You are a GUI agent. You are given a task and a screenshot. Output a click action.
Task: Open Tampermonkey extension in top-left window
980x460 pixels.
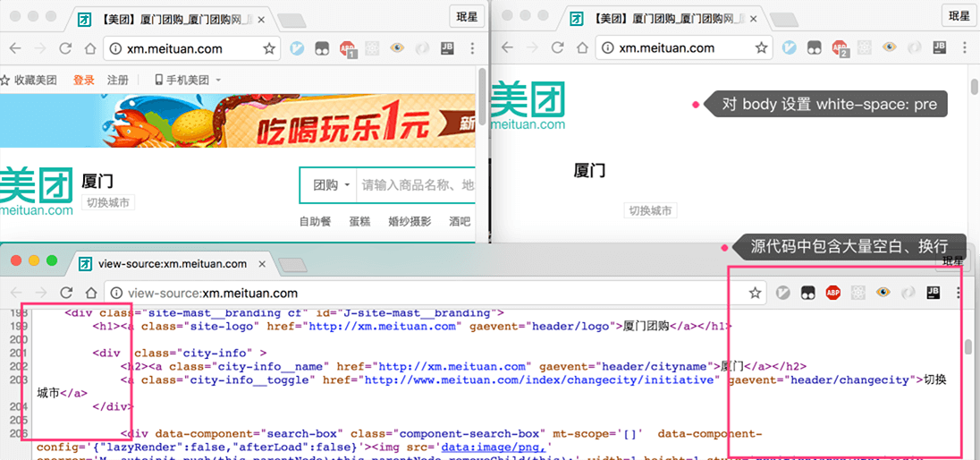click(322, 48)
